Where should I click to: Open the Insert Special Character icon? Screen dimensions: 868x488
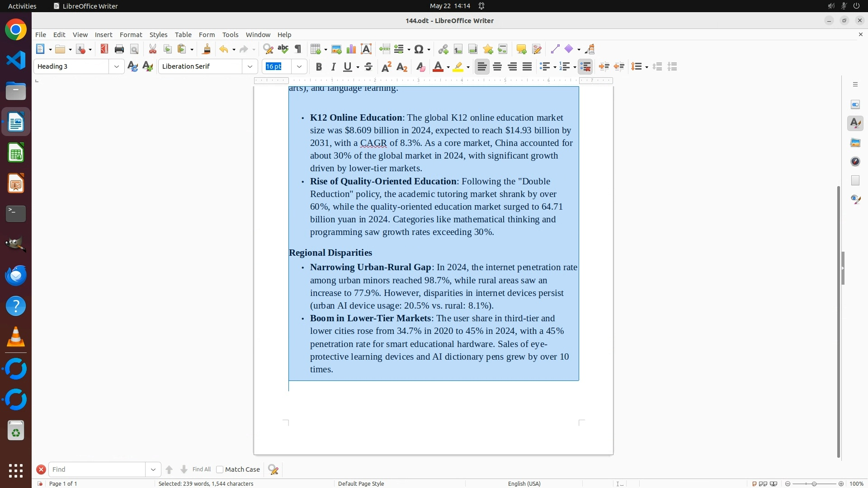pos(419,49)
